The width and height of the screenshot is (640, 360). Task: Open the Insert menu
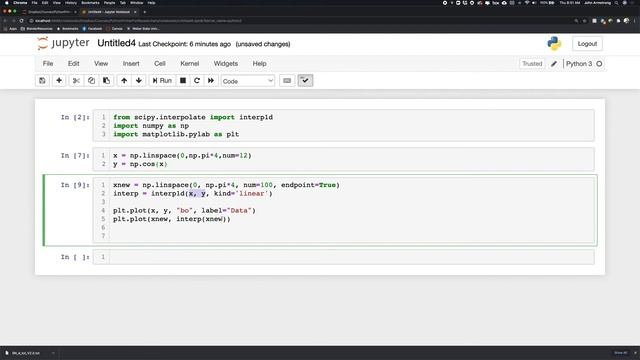point(131,64)
